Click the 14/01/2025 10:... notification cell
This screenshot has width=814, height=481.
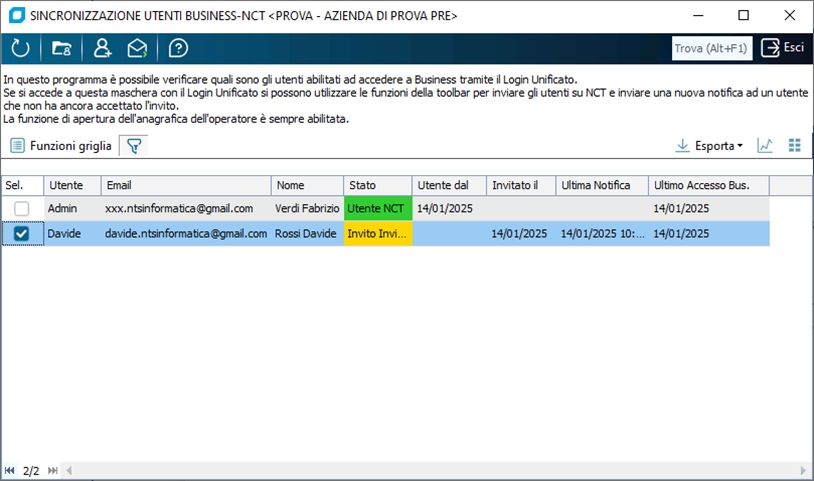pos(602,233)
